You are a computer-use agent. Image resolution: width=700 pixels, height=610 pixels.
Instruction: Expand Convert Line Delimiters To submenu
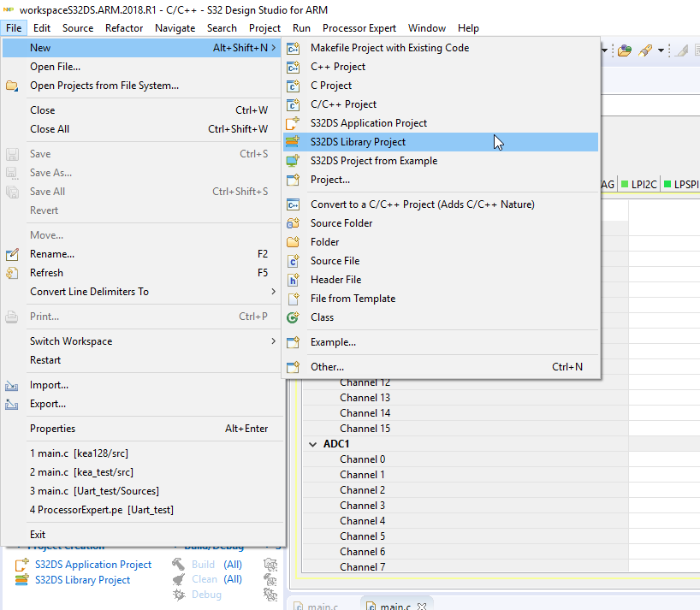[273, 292]
